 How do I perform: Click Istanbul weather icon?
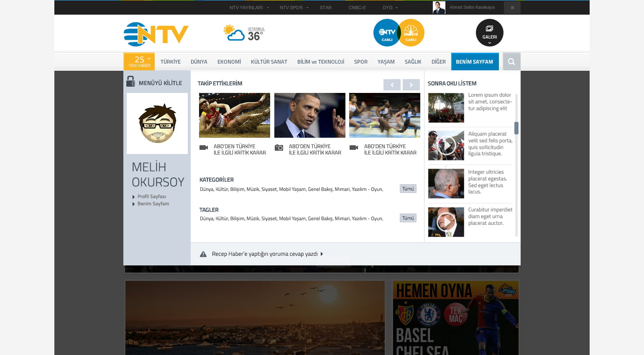[234, 33]
